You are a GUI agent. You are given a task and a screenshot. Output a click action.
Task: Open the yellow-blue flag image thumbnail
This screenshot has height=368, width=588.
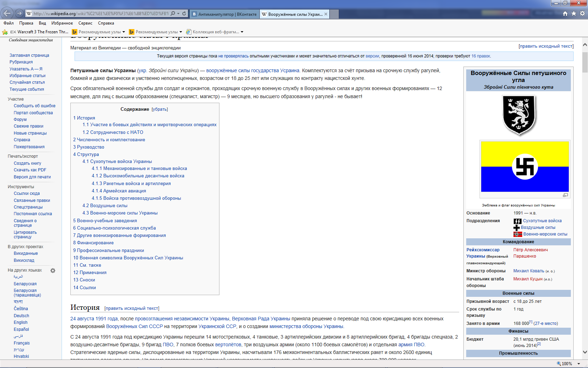click(x=525, y=166)
